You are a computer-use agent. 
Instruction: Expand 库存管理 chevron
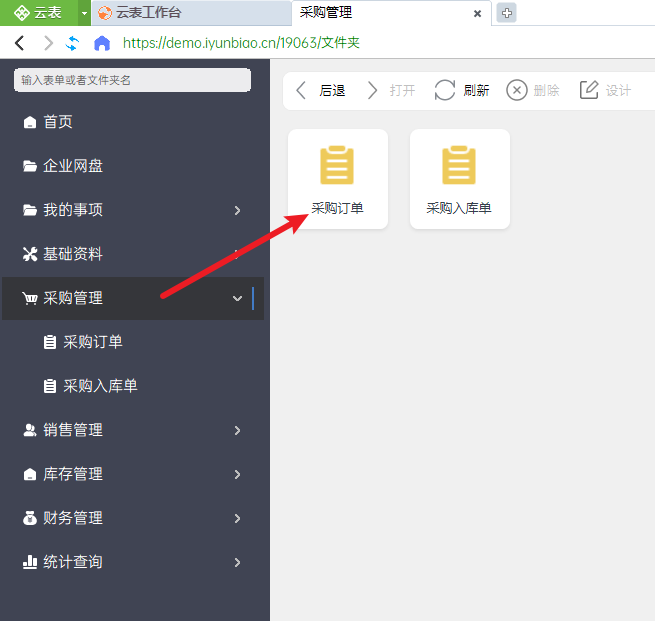(x=237, y=474)
